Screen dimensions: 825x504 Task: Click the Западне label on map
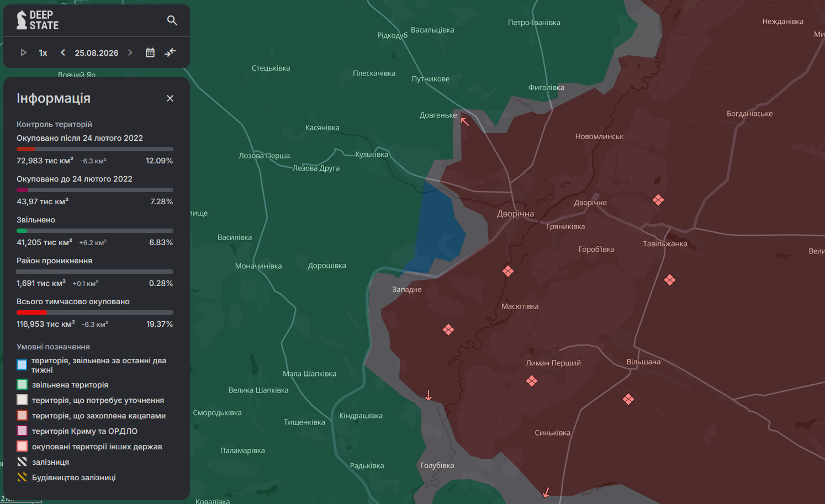coord(407,289)
